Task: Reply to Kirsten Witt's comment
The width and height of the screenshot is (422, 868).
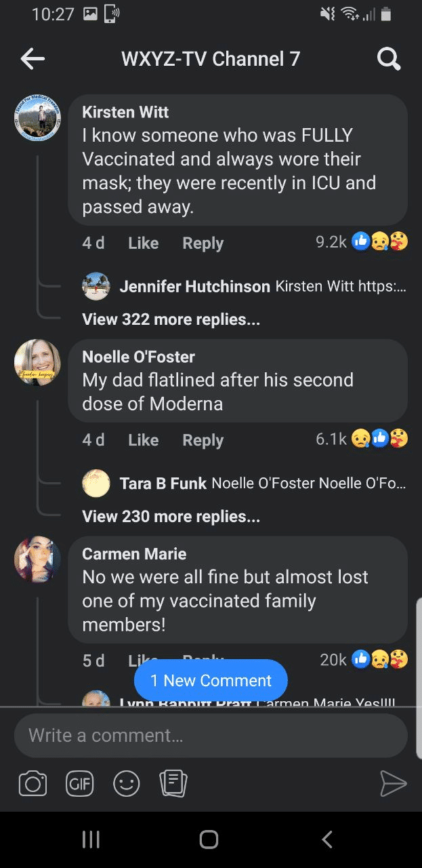Action: (x=203, y=243)
